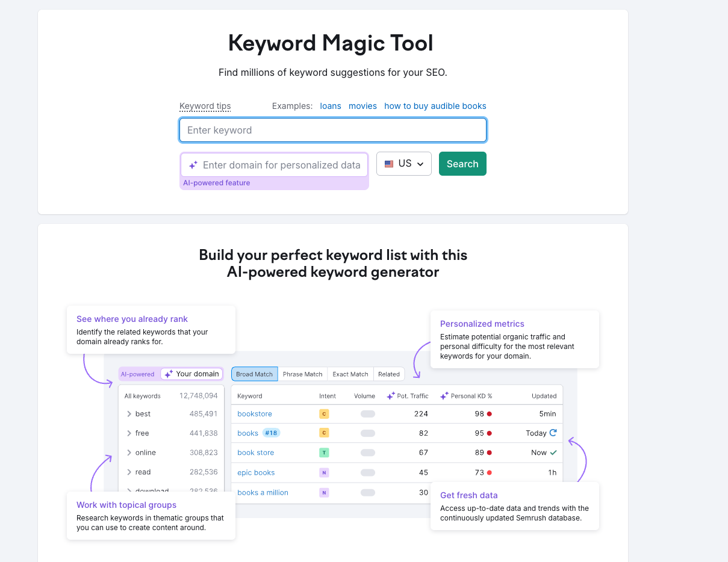Screen dimensions: 728x562
Task: Click the Pot. Traffic sparkle icon
Action: pyautogui.click(x=391, y=396)
